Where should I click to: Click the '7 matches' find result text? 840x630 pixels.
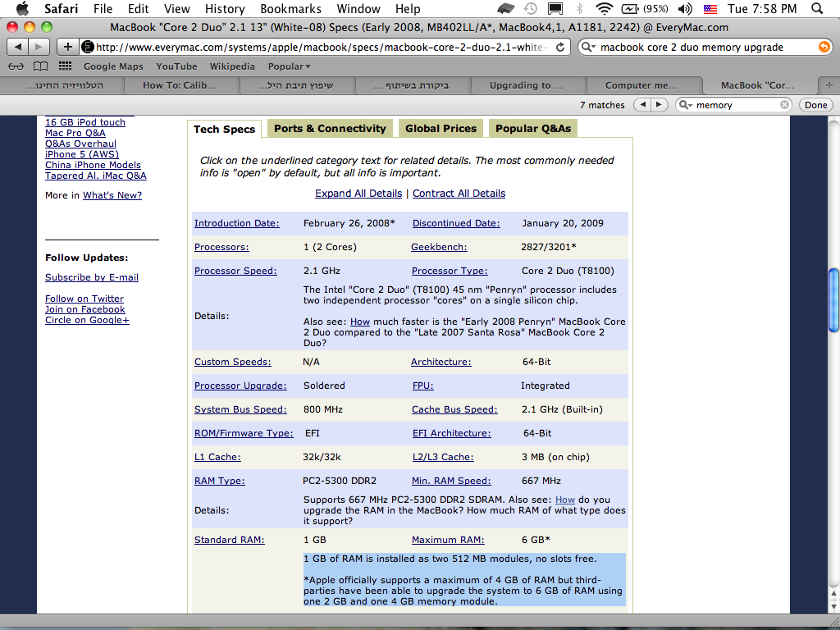602,105
